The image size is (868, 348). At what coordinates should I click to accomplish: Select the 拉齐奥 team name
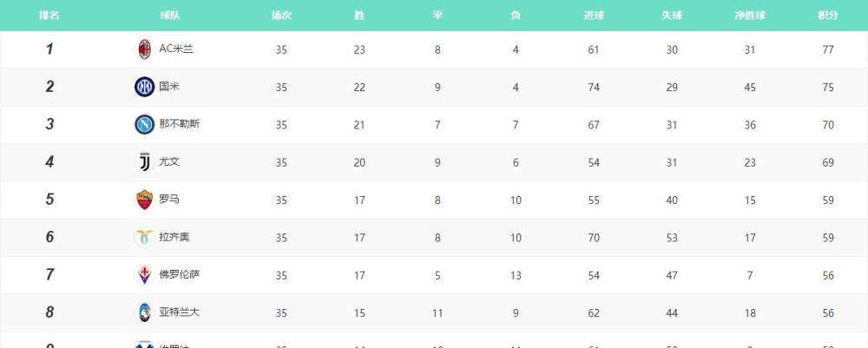tap(174, 237)
